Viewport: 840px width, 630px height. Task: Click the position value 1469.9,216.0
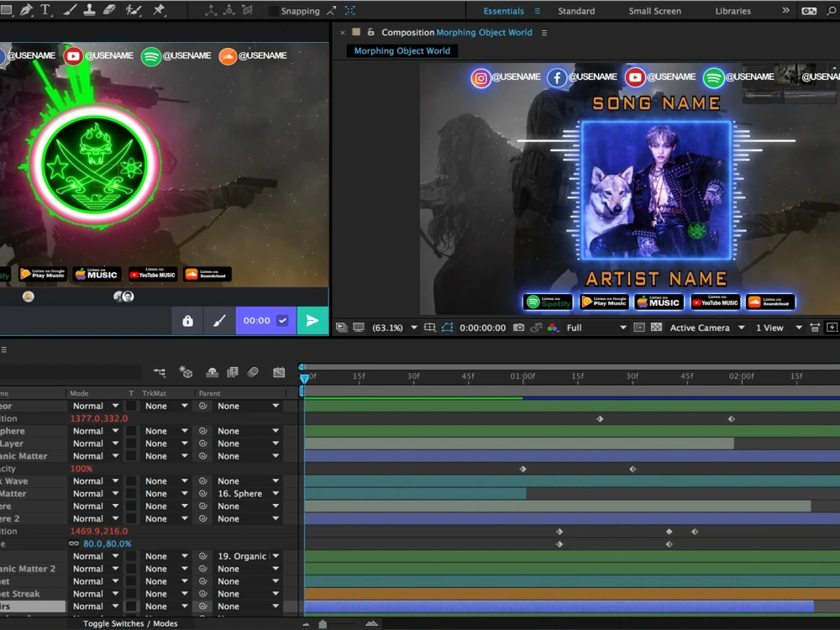click(99, 531)
